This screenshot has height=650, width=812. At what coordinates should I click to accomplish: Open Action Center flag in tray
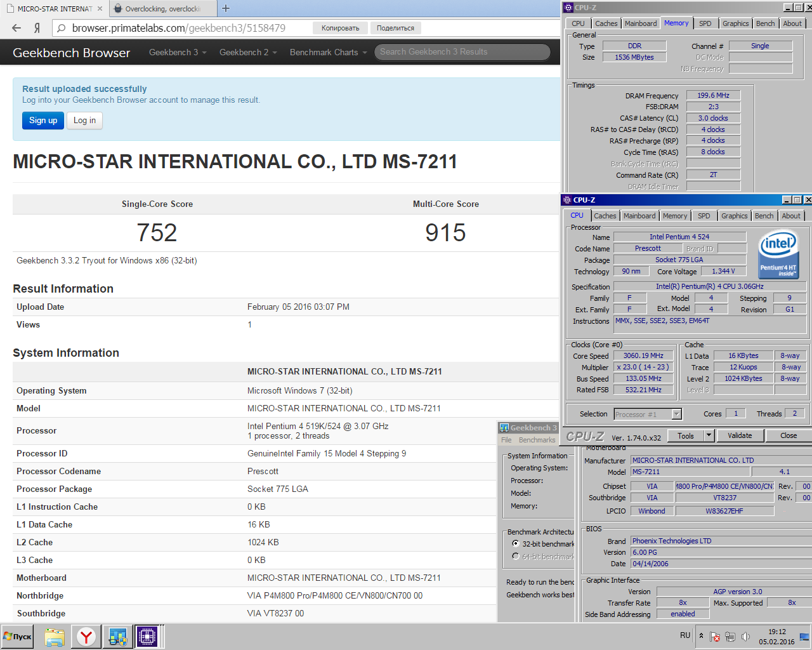tap(715, 636)
